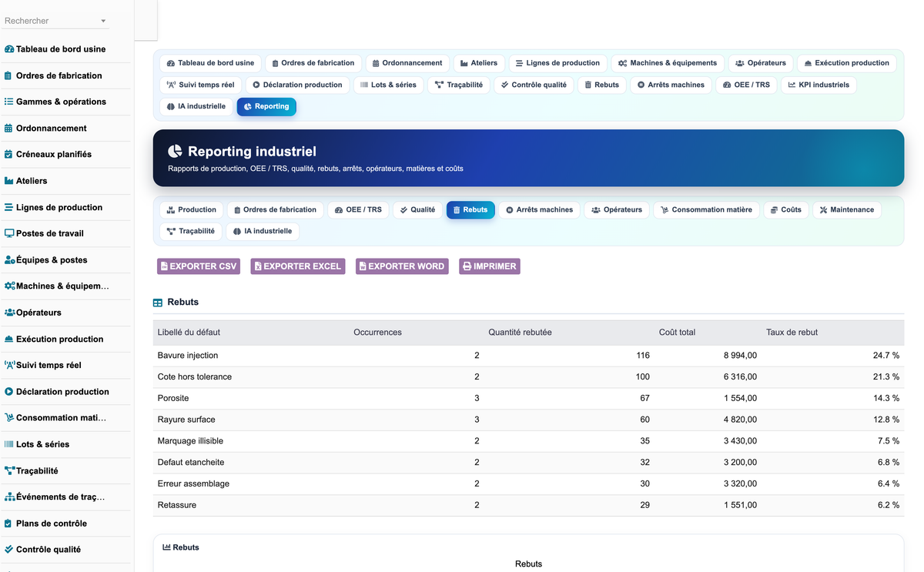The height and width of the screenshot is (572, 924).
Task: Click the Marquage illisible row label
Action: click(x=190, y=441)
